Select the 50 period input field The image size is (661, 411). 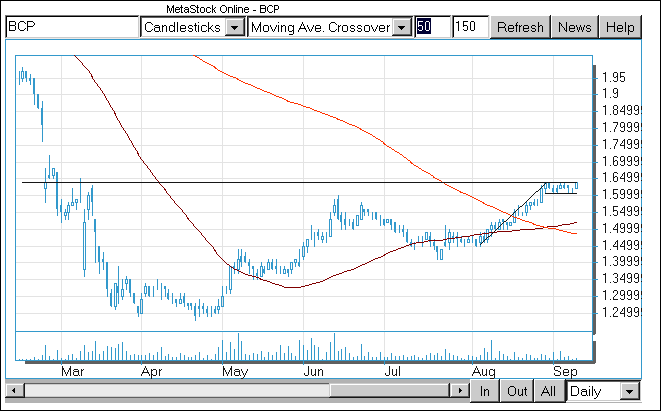(x=433, y=27)
